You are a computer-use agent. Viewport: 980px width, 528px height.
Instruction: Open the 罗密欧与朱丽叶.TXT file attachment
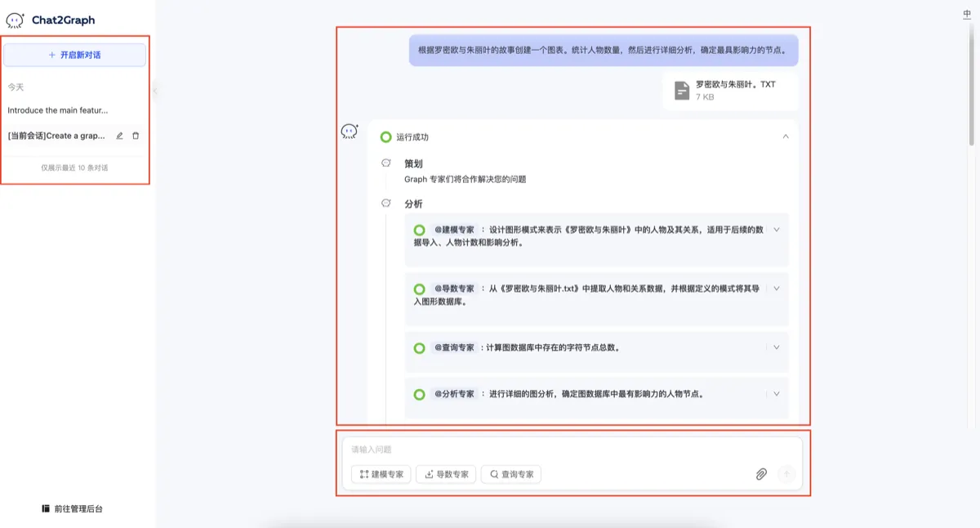[x=731, y=90]
